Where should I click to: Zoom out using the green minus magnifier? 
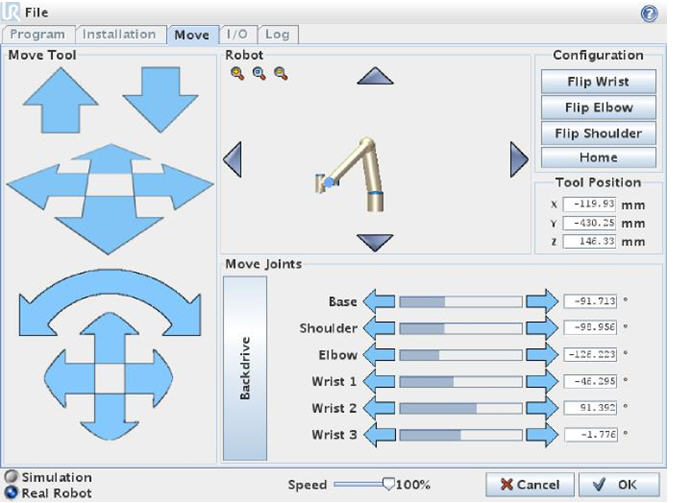coord(281,73)
